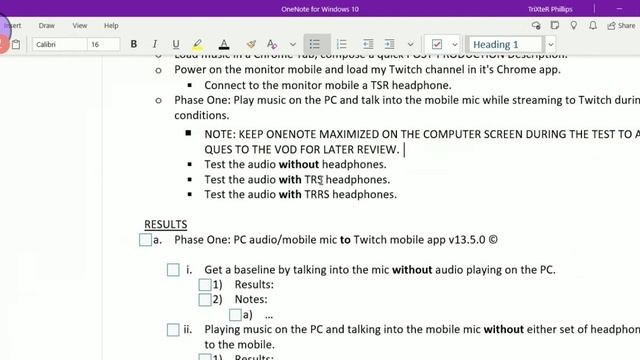
Task: Toggle bold formatting
Action: (133, 44)
